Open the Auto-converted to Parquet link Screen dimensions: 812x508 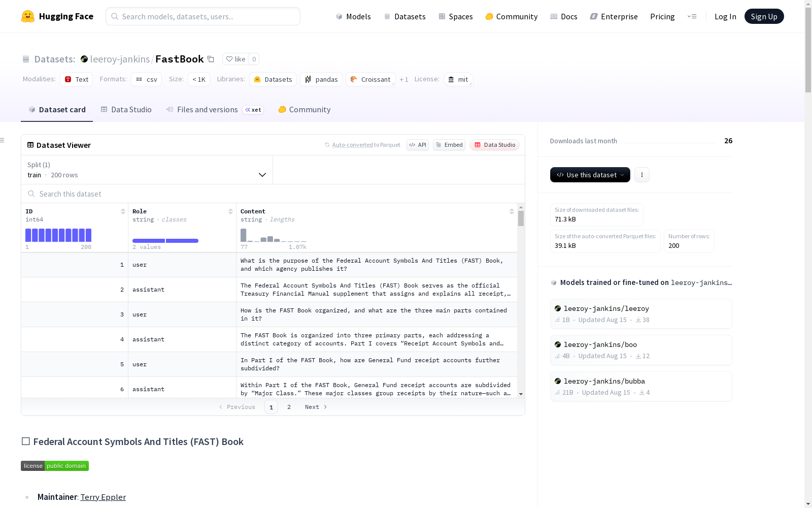(352, 145)
